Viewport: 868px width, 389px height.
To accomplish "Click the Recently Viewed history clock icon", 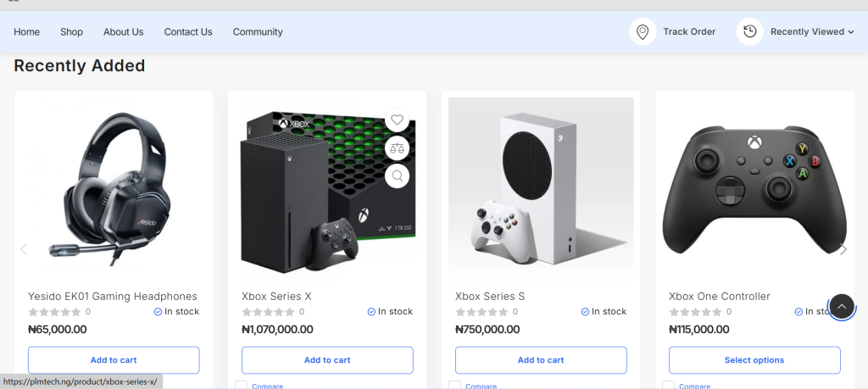I will point(749,32).
